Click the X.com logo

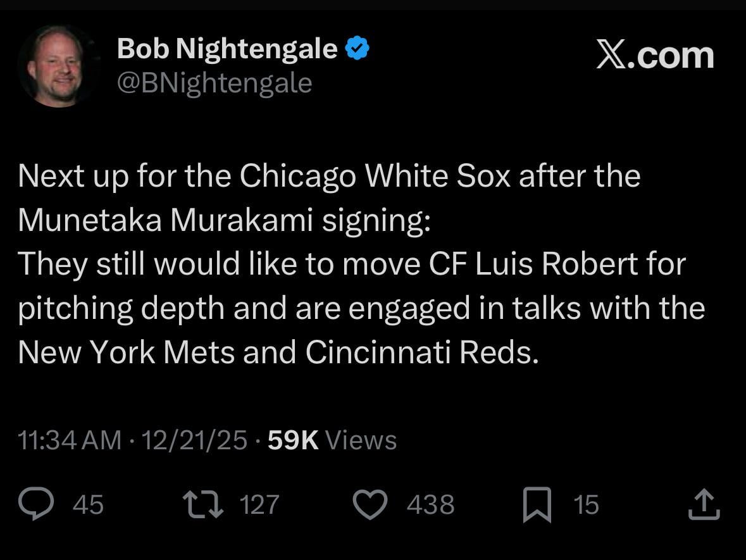tap(654, 57)
